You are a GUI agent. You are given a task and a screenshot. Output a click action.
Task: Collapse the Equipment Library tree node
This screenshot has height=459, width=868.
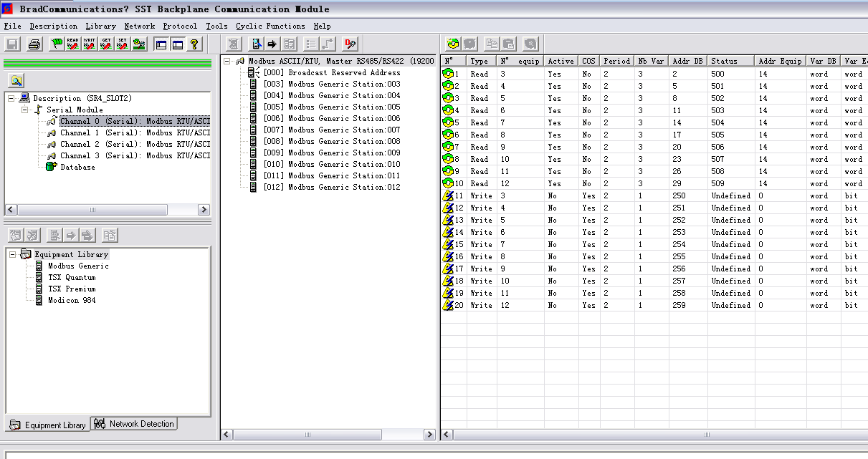click(12, 254)
